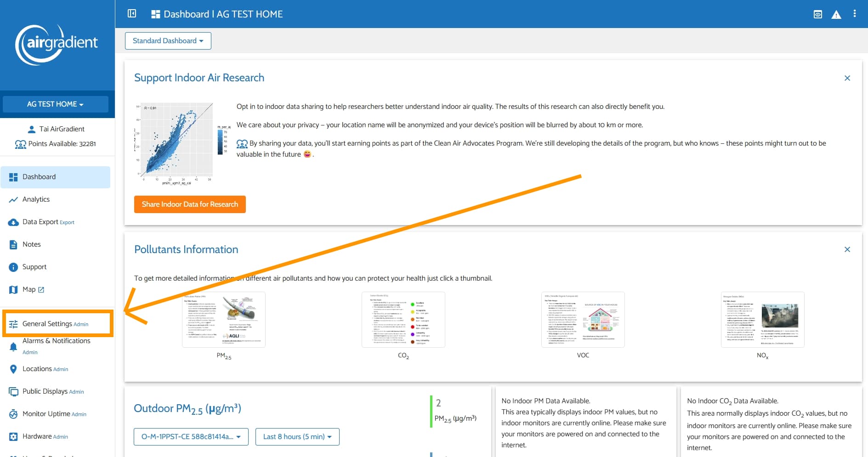Open the CO2 pollutant thumbnail
Image resolution: width=868 pixels, height=457 pixels.
403,320
